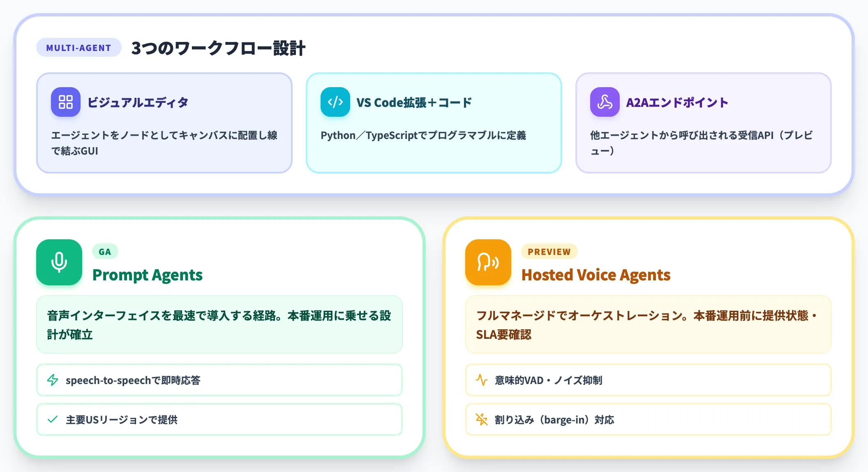
Task: Click the text Python／TypeScriptでプログラマブルに定義
Action: [x=423, y=135]
